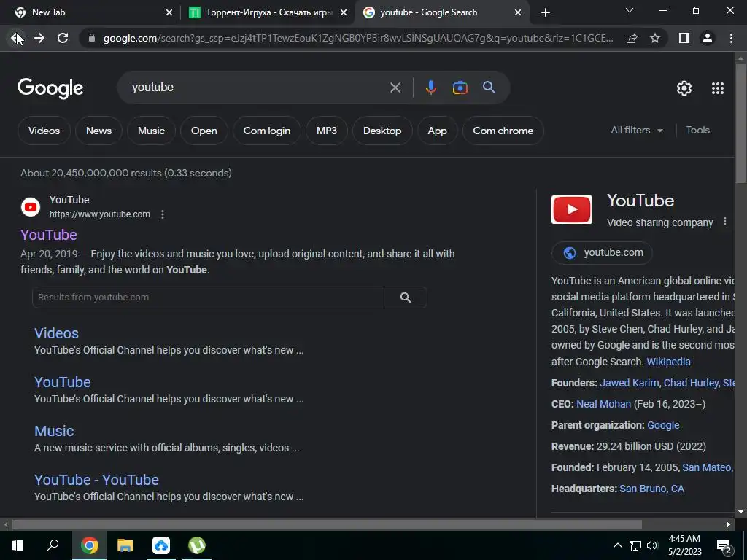747x560 pixels.
Task: Open the Chrome side panel
Action: [x=684, y=38]
